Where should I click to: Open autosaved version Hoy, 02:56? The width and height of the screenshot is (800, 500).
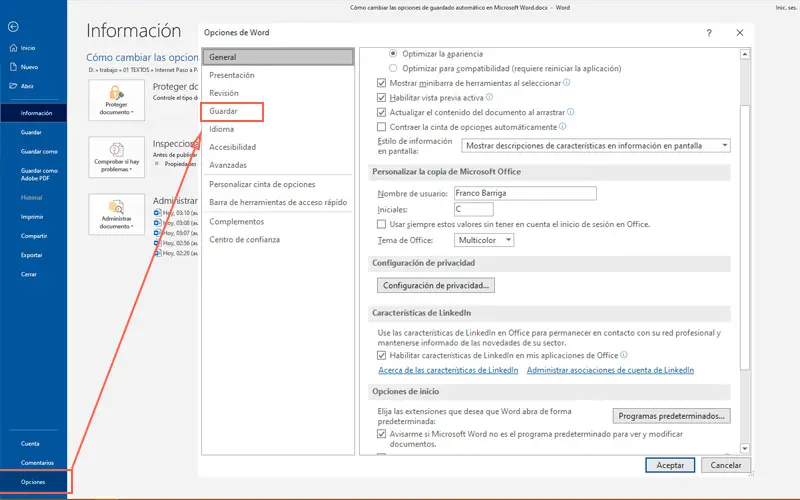(176, 243)
